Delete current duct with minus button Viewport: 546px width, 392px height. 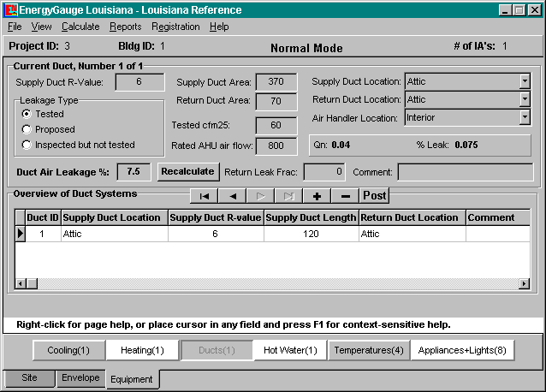click(345, 196)
